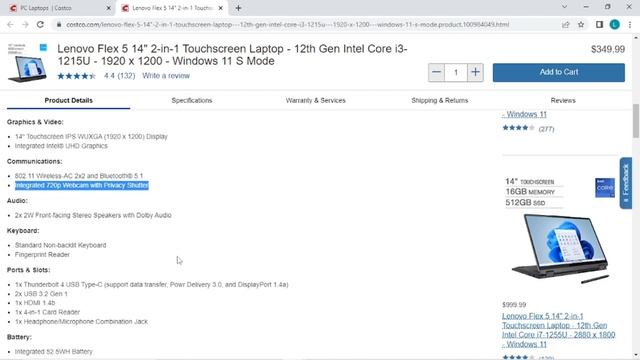Viewport: 640px width, 360px height.
Task: Click the Headphone/Microphone Combination Jack item
Action: tap(81, 322)
